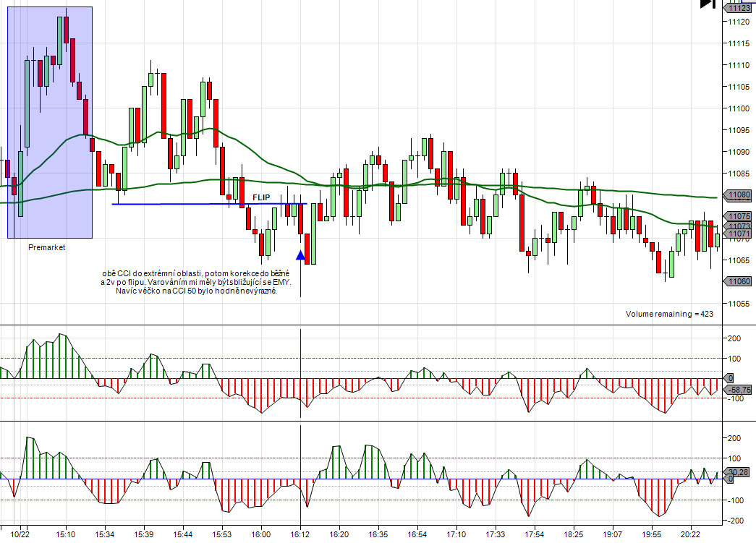The width and height of the screenshot is (756, 543).
Task: Select the 11071 price marker tag
Action: 739,234
